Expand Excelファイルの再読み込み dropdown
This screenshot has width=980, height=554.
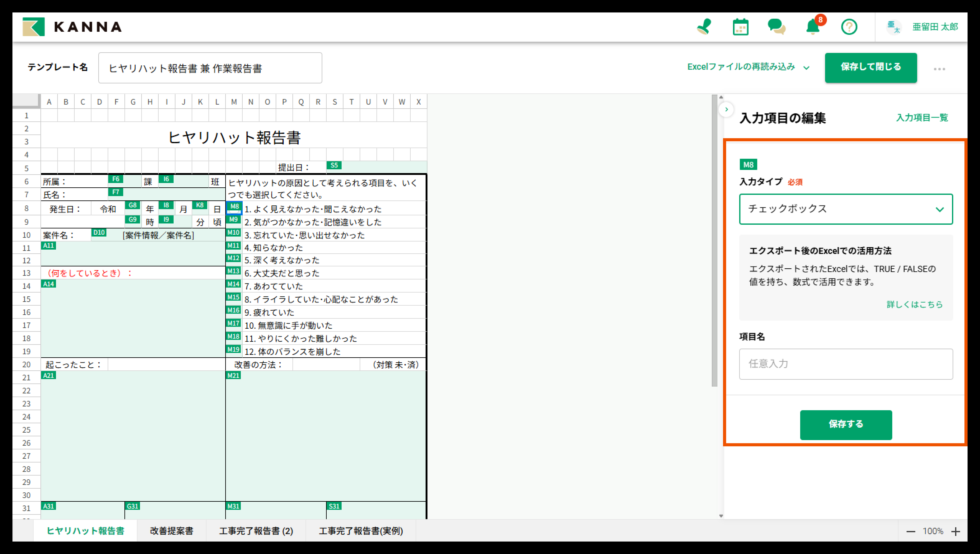pyautogui.click(x=748, y=67)
